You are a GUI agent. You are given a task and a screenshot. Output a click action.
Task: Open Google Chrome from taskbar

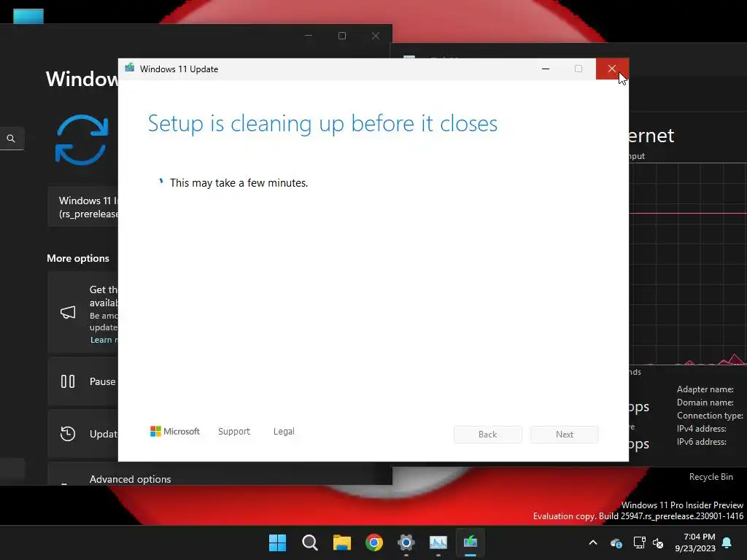pyautogui.click(x=374, y=542)
